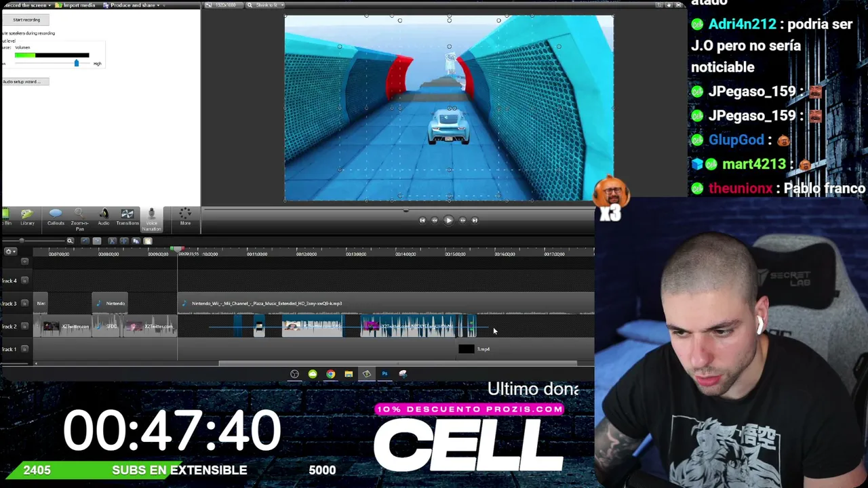Open the Camtasia taskbar icon
The width and height of the screenshot is (868, 488).
pyautogui.click(x=367, y=373)
